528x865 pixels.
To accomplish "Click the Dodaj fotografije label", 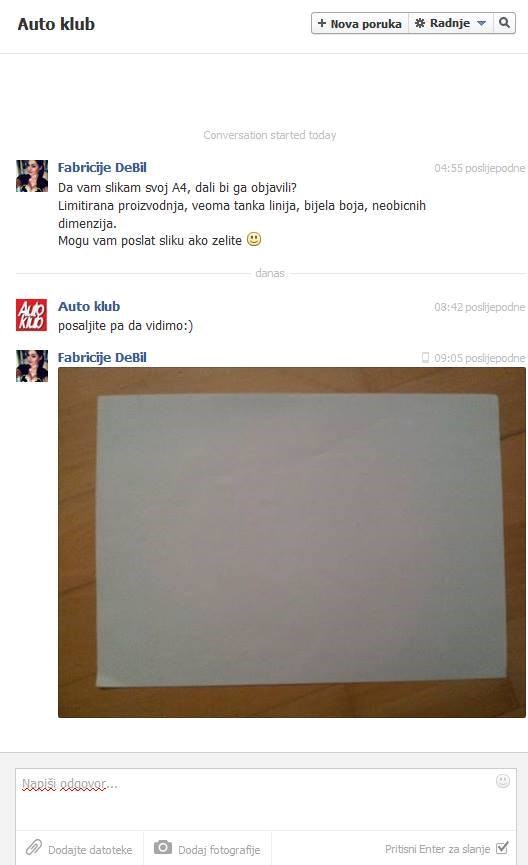I will 219,850.
